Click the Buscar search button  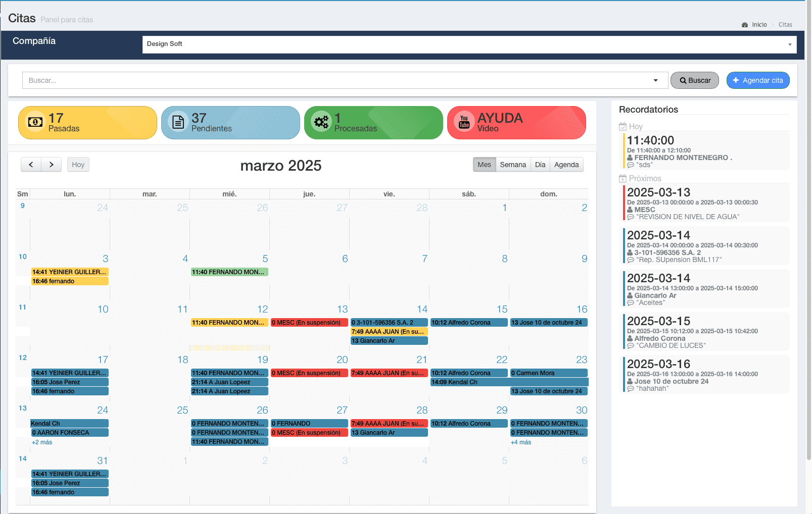694,80
